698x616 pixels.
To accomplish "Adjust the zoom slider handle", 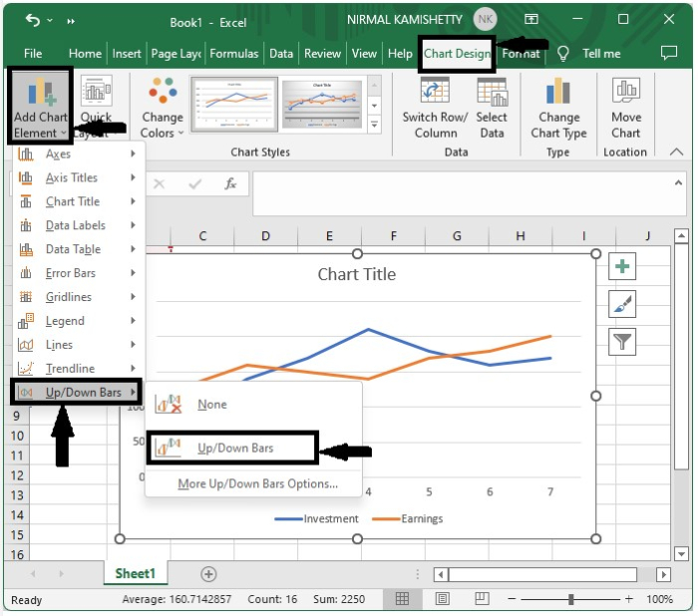I will pyautogui.click(x=570, y=599).
